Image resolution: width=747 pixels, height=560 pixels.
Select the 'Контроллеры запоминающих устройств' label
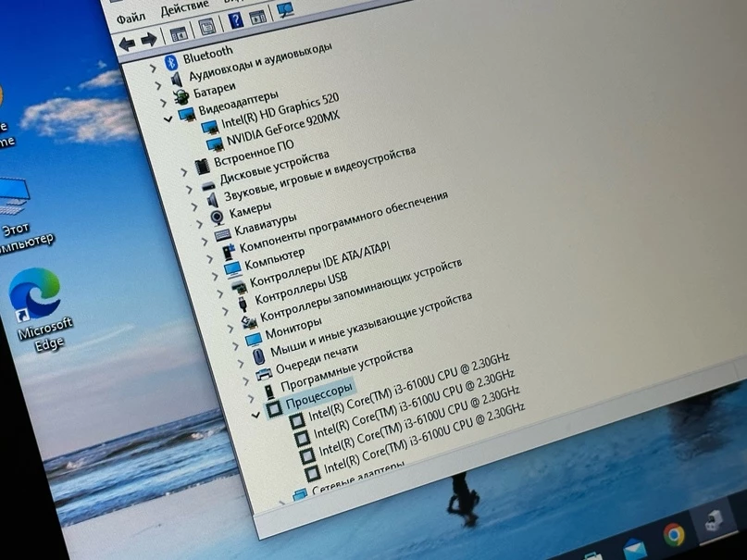tap(361, 291)
